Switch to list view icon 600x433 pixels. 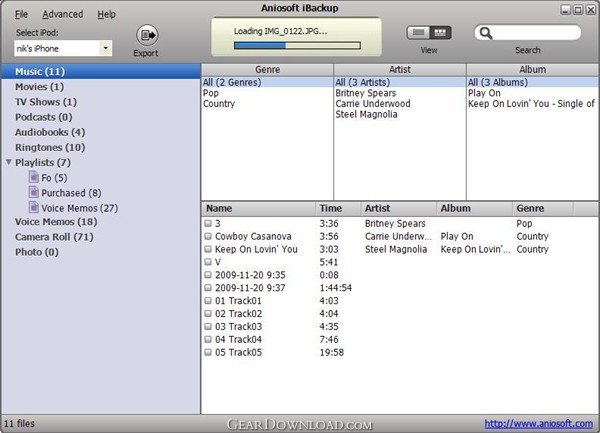418,33
